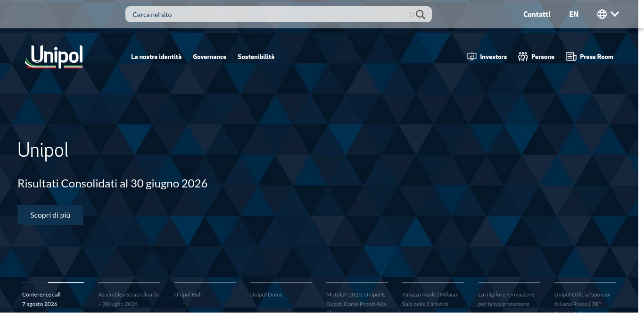Switch site language to EN
644x322 pixels.
click(574, 14)
